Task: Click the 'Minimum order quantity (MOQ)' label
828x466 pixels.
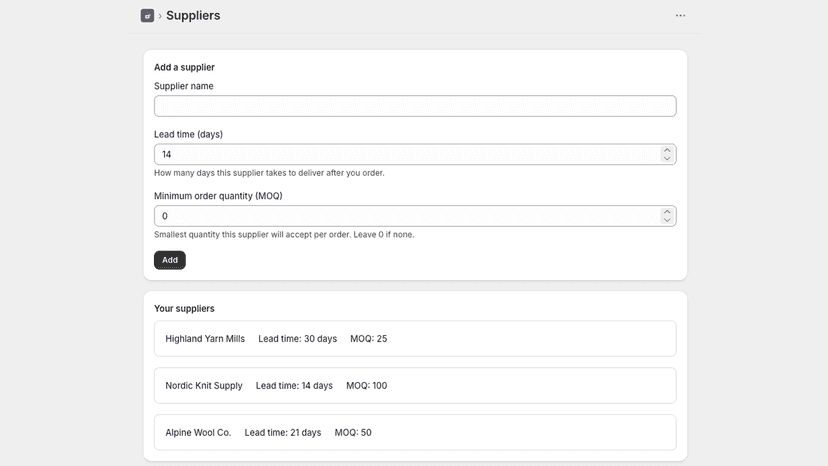Action: click(x=218, y=196)
